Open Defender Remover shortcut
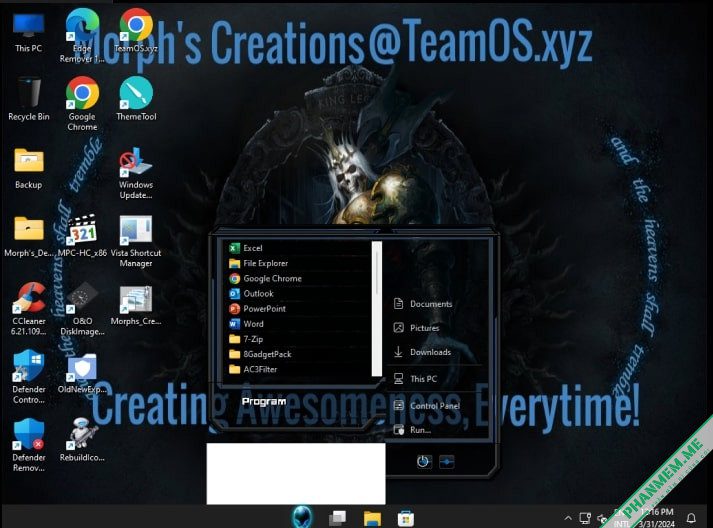The height and width of the screenshot is (528, 713). 28,445
